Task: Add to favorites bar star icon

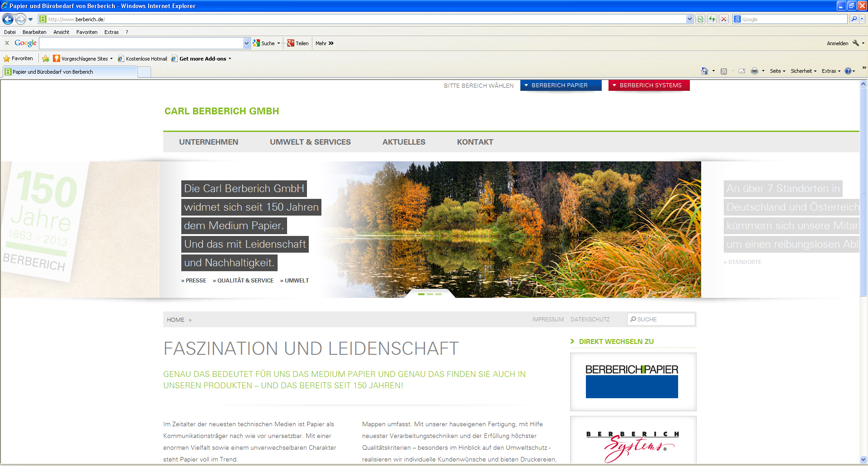Action: point(46,58)
